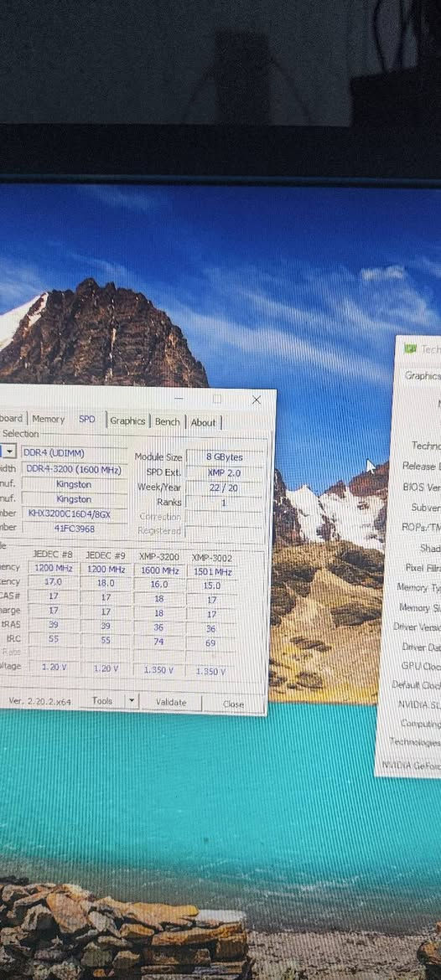Click the Validate button
The height and width of the screenshot is (980, 441).
[x=171, y=702]
